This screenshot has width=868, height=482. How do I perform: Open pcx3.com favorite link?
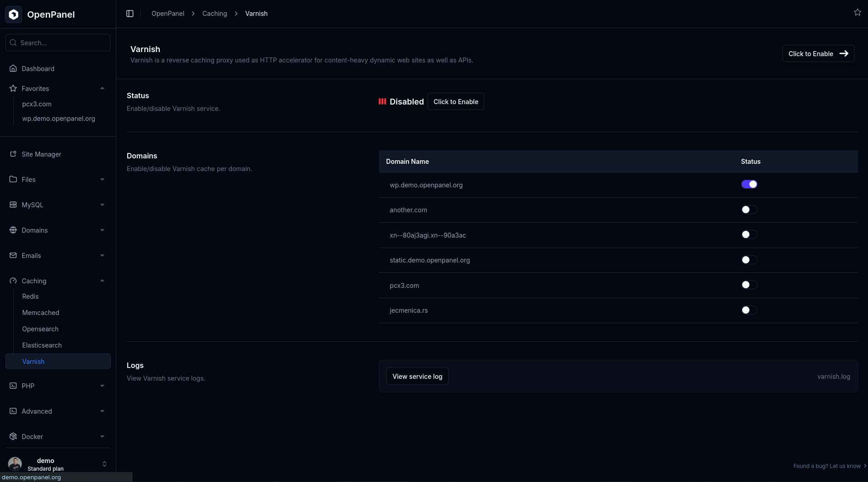coord(37,104)
